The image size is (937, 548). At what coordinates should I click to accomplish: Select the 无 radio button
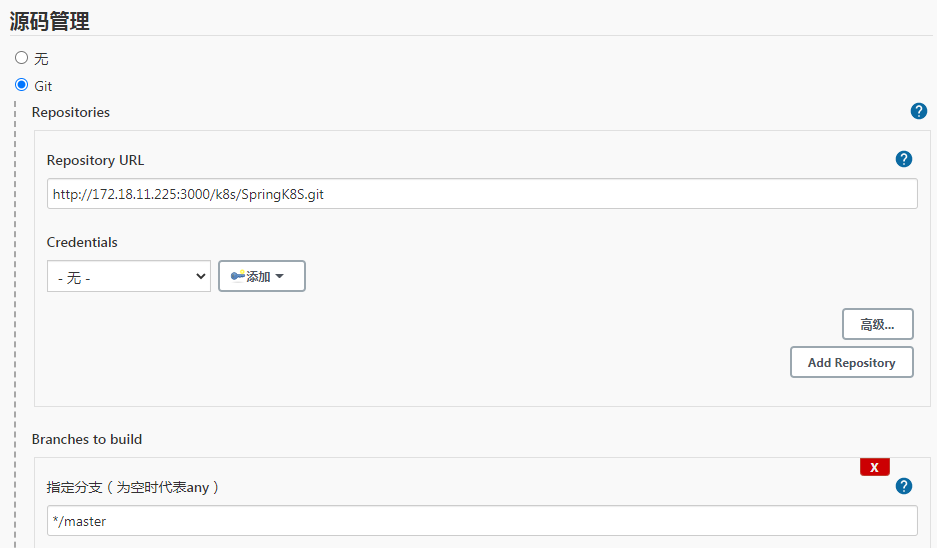click(22, 58)
